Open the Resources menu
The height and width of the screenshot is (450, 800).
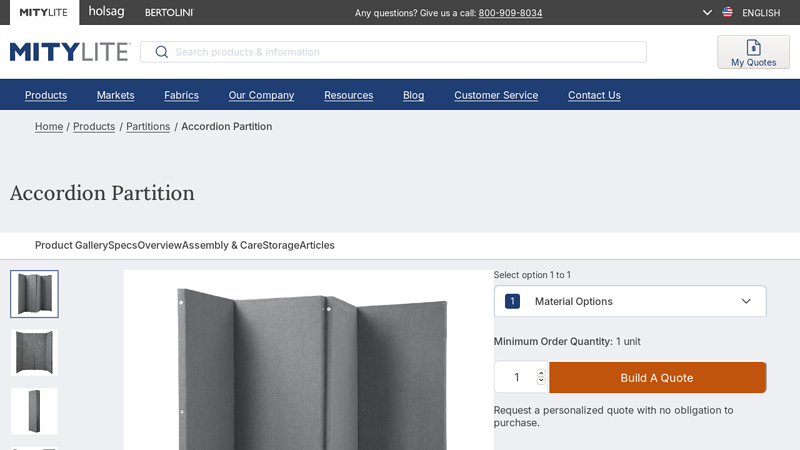coord(348,95)
